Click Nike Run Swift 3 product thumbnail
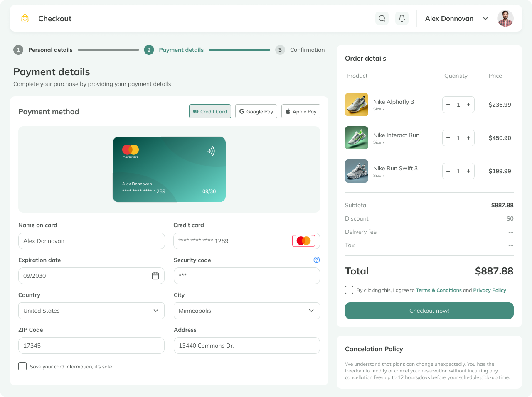This screenshot has width=532, height=397. (357, 171)
